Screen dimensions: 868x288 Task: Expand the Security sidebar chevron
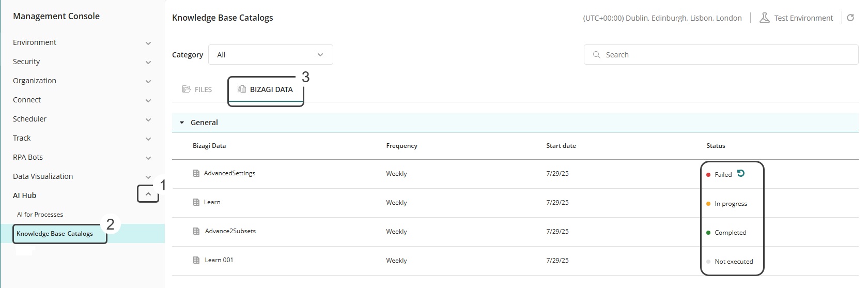pos(148,63)
